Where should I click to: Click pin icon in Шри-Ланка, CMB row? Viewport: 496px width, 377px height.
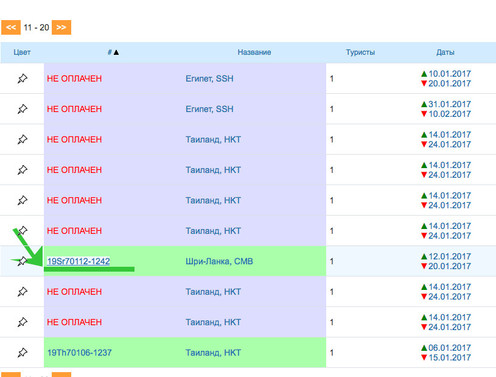click(x=22, y=261)
